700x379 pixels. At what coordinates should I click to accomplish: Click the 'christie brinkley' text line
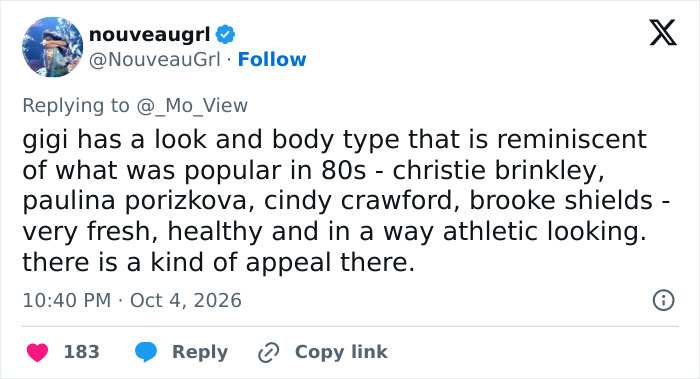tap(498, 170)
